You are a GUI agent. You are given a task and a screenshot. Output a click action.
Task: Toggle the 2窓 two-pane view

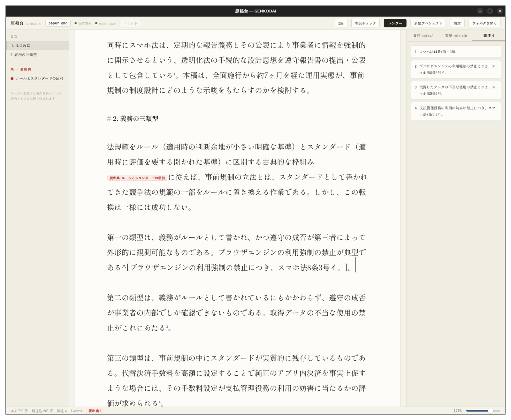pos(341,23)
